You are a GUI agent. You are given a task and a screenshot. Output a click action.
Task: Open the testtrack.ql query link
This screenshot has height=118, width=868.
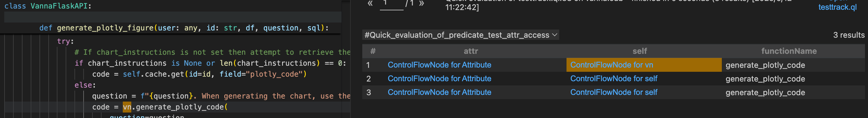pyautogui.click(x=837, y=7)
